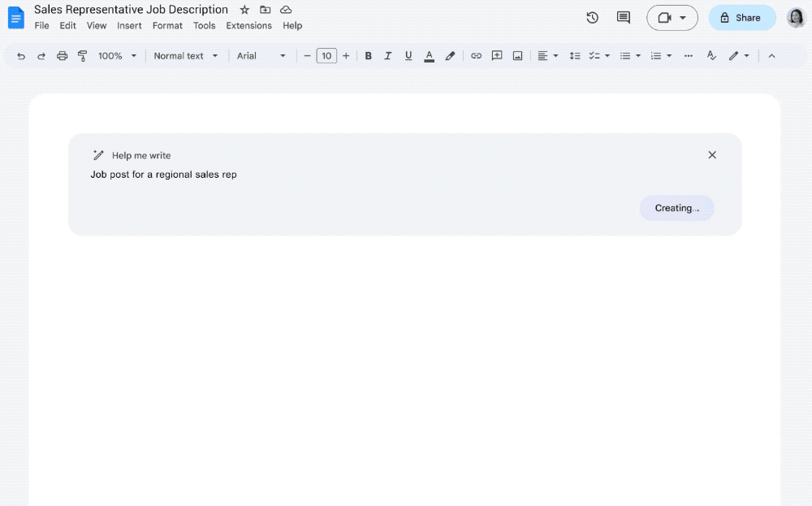This screenshot has height=506, width=812.
Task: Click the Insert link icon
Action: tap(477, 56)
